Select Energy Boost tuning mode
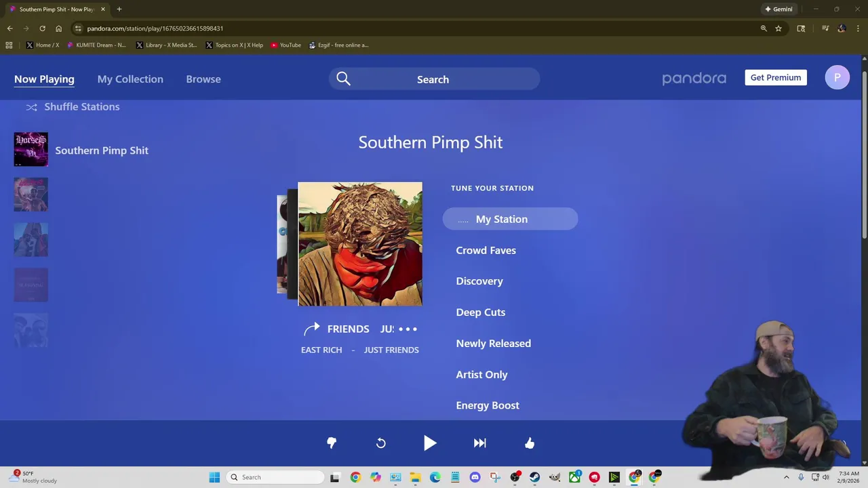 (488, 405)
